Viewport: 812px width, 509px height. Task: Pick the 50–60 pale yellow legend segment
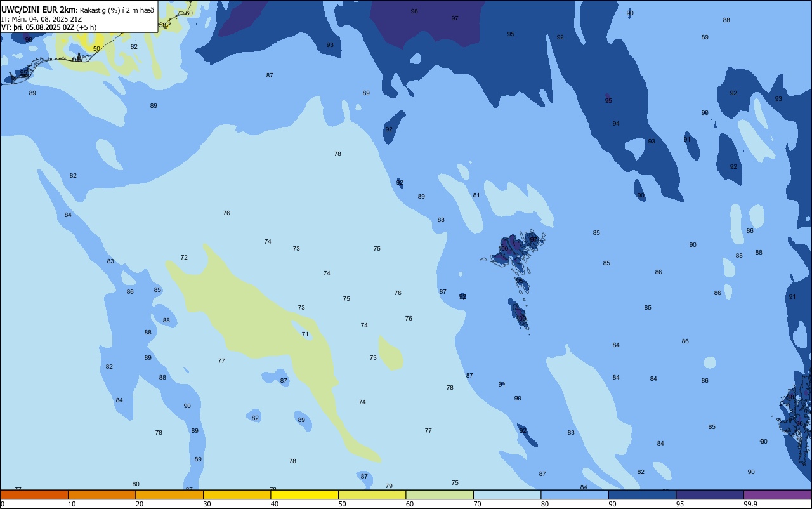[x=372, y=494]
